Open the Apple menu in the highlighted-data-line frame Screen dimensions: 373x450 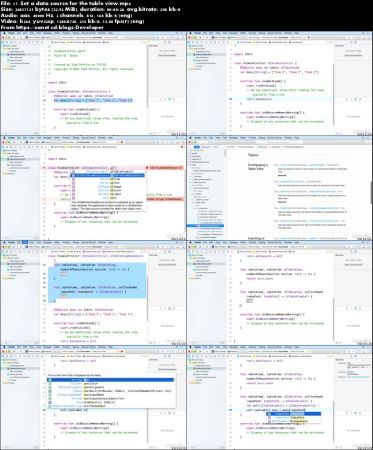pyautogui.click(x=4, y=33)
